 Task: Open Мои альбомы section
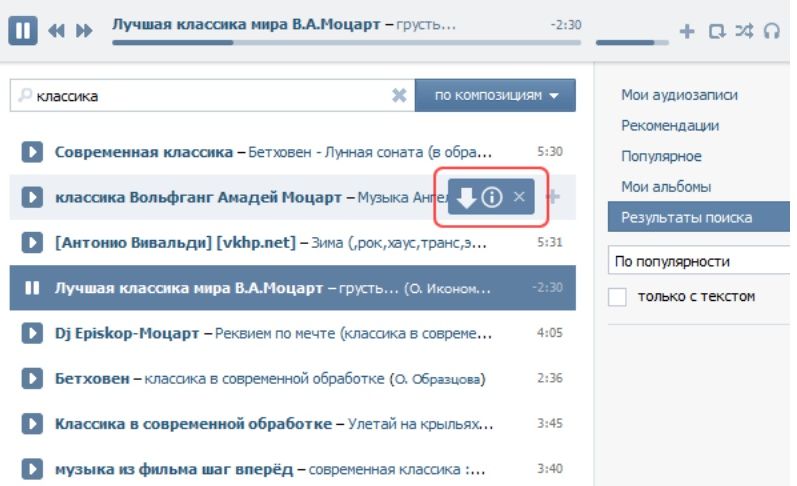(x=666, y=187)
